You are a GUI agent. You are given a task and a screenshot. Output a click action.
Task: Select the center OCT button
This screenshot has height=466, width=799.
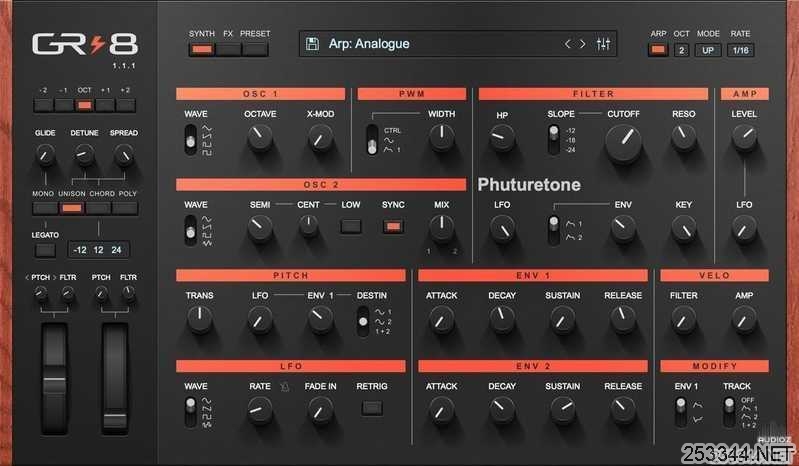tap(85, 105)
